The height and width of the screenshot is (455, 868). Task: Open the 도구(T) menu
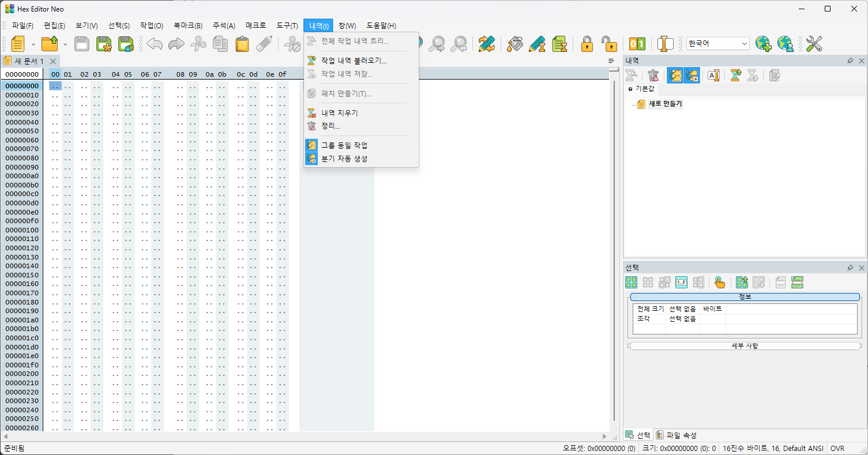287,25
